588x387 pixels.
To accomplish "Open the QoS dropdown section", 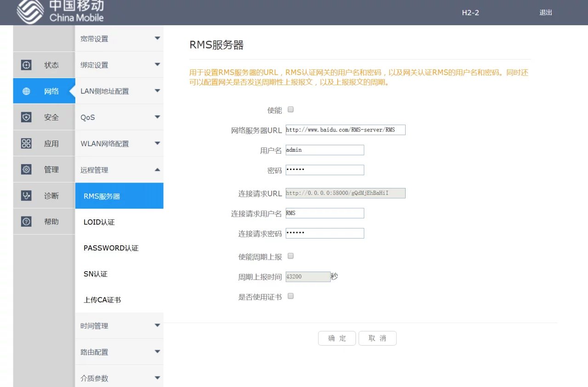I will pos(119,117).
